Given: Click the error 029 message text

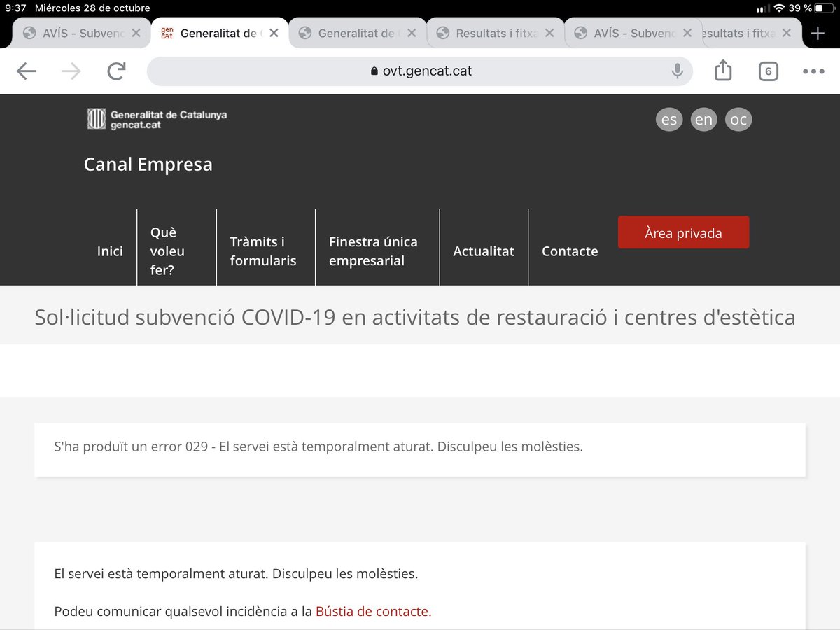Looking at the screenshot, I should click(x=318, y=447).
